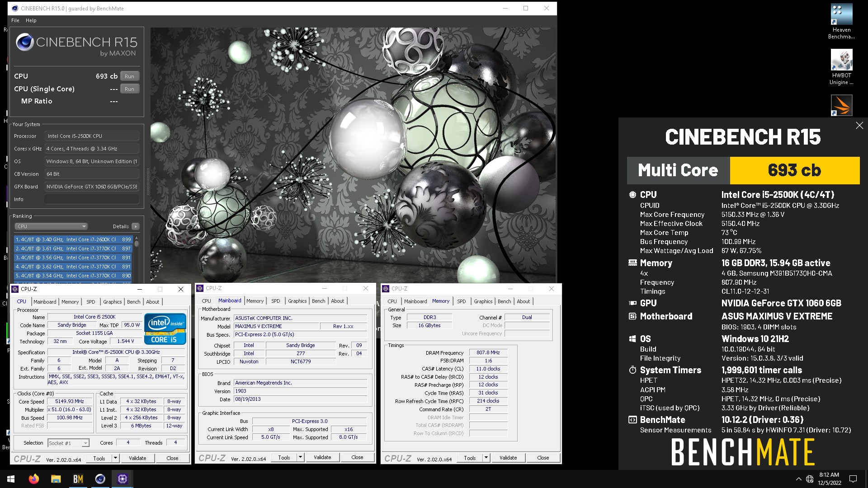Screen dimensions: 868x488
Task: Close the BenchMate result panel
Action: [x=859, y=126]
